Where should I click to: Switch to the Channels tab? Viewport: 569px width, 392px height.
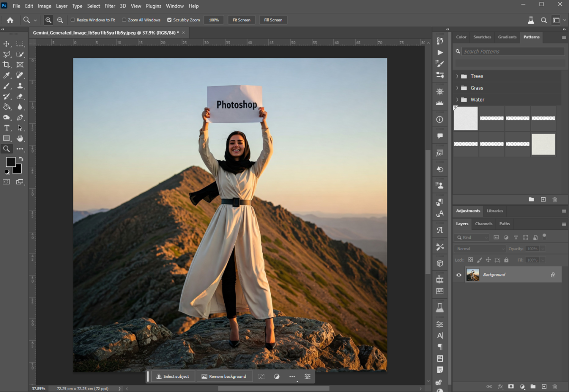point(484,224)
